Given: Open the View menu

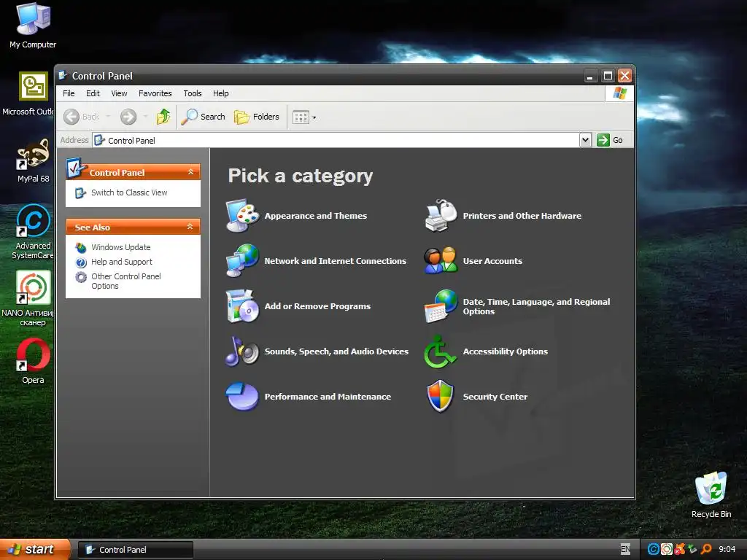Looking at the screenshot, I should [x=119, y=93].
